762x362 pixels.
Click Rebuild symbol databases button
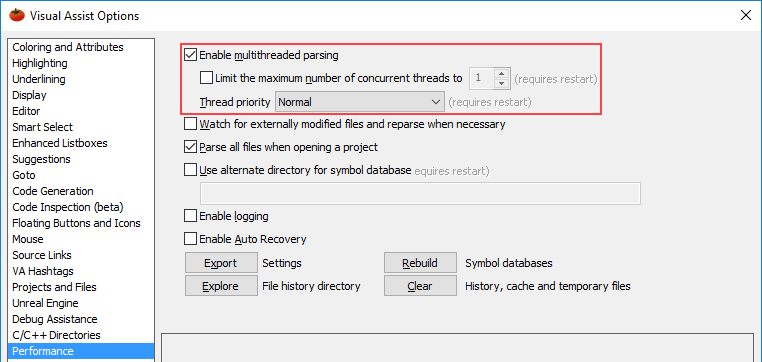pyautogui.click(x=420, y=263)
